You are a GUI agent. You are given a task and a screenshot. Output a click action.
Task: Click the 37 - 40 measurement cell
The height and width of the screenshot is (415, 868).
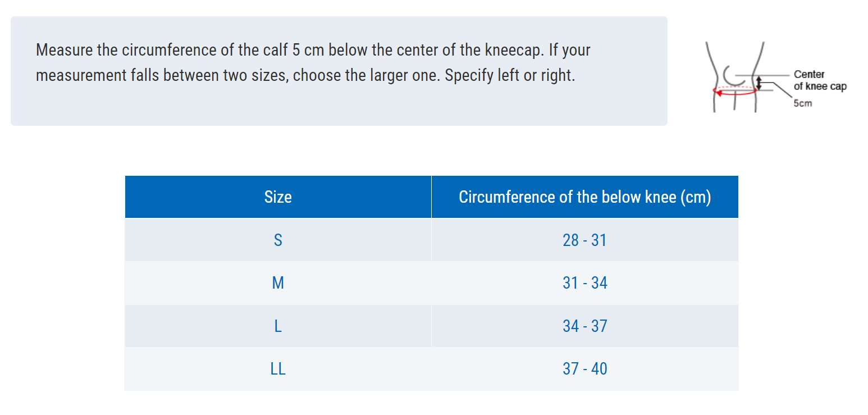point(584,369)
